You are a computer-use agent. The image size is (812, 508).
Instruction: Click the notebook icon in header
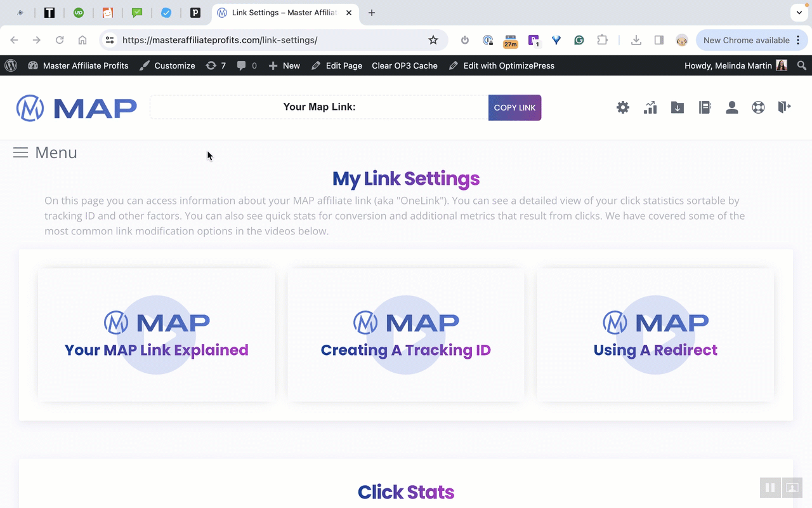pyautogui.click(x=705, y=108)
